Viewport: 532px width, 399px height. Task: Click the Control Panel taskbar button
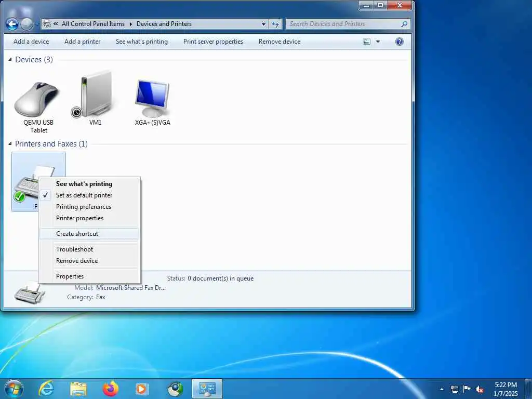click(x=207, y=389)
